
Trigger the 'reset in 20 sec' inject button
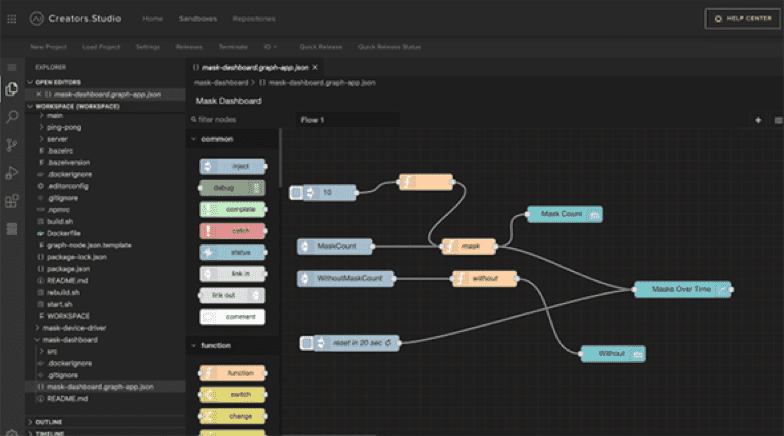pos(308,343)
